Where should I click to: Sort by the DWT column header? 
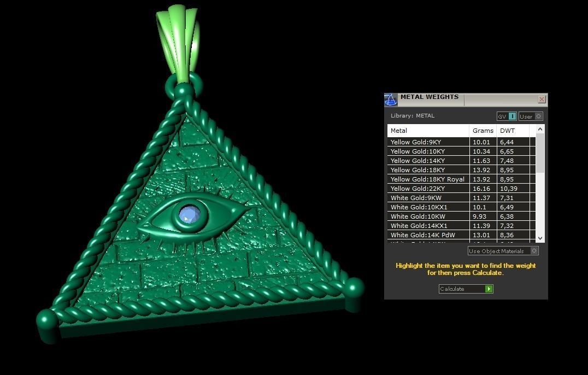pyautogui.click(x=513, y=131)
